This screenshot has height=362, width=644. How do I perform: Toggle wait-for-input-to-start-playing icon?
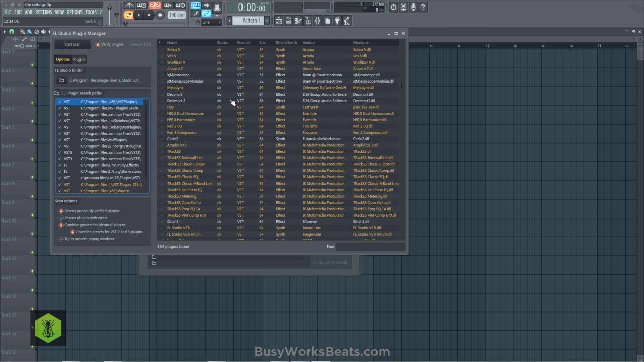click(x=142, y=5)
